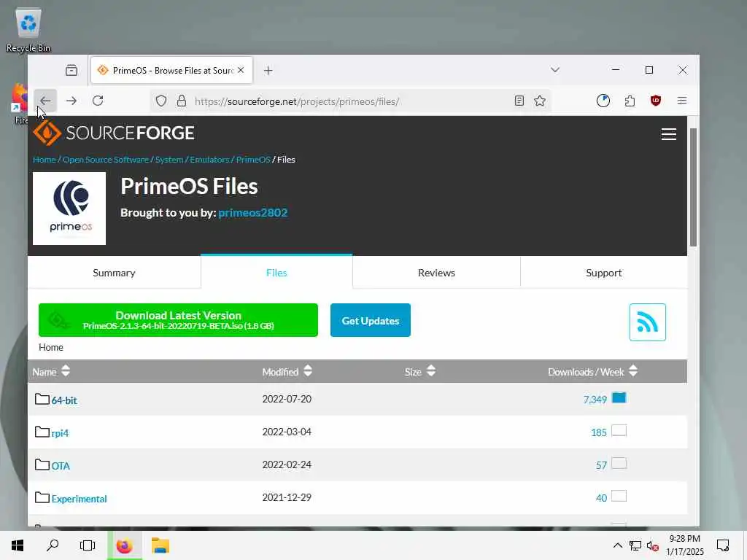Open Firefox recent browsing tab view icon
The height and width of the screenshot is (560, 747).
(71, 71)
